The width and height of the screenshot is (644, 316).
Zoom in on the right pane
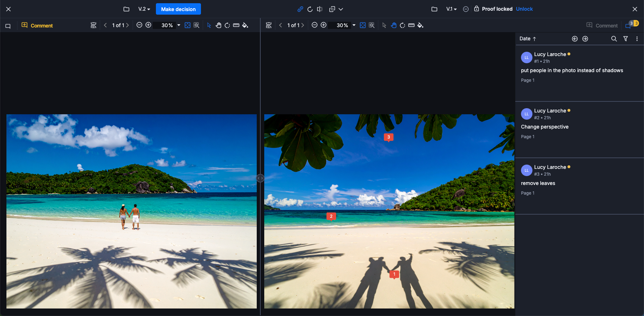pyautogui.click(x=324, y=25)
